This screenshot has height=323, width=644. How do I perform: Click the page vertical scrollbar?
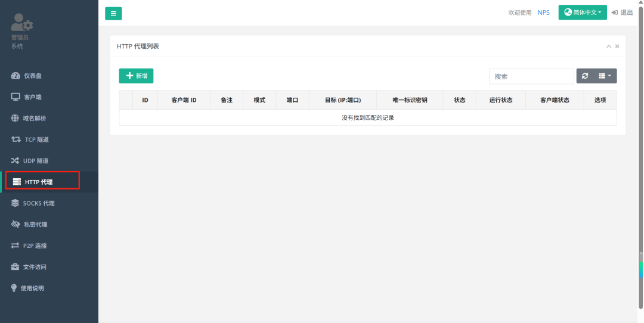[x=640, y=156]
